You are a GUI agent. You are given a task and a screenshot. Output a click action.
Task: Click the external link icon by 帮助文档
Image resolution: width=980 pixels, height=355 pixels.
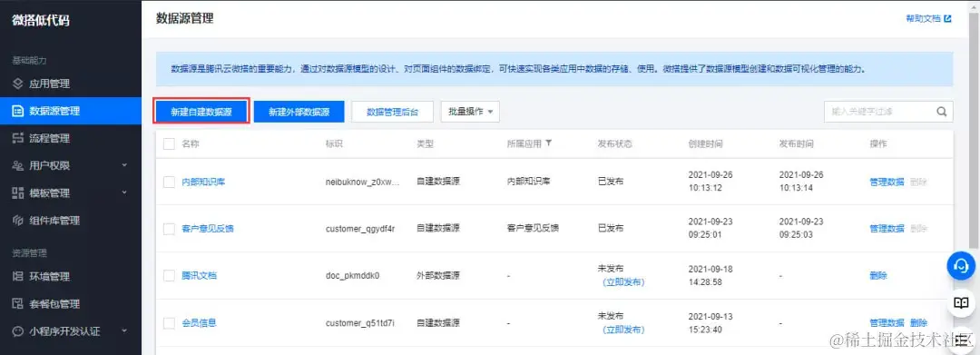(947, 19)
